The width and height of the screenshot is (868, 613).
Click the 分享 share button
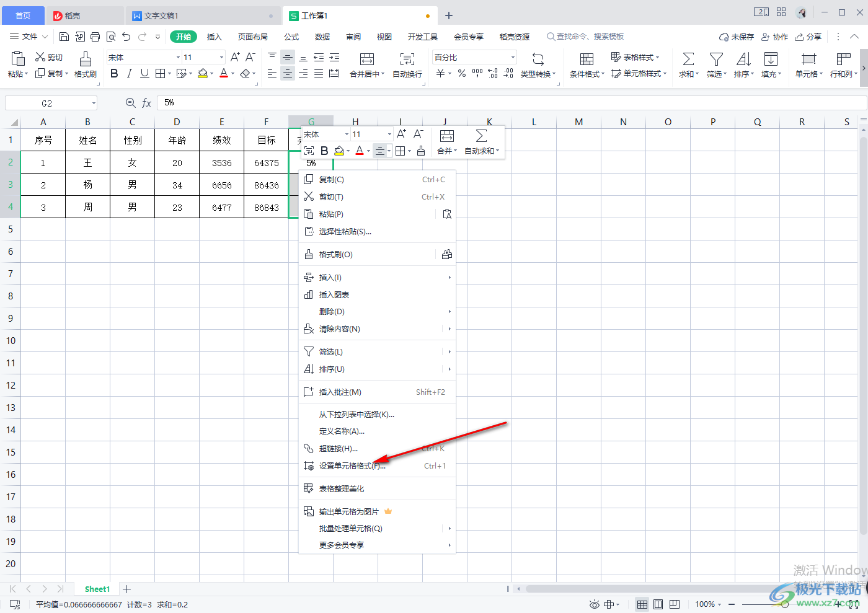coord(808,37)
